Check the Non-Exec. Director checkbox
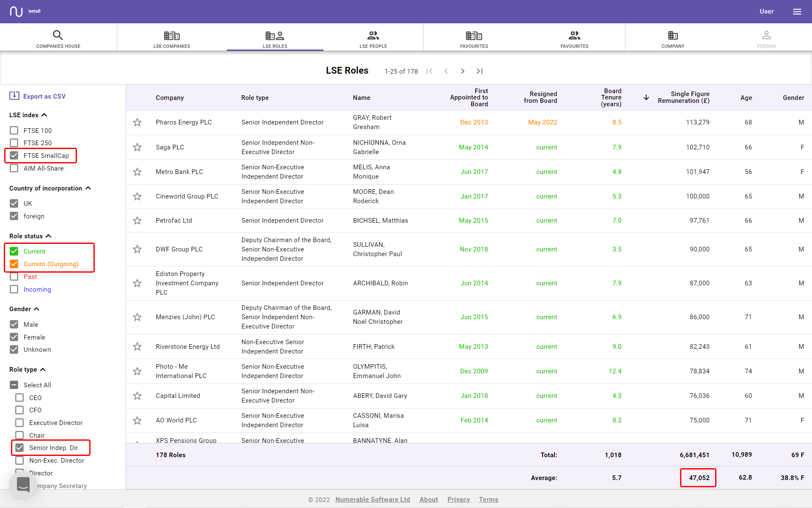The image size is (812, 508). click(x=19, y=460)
